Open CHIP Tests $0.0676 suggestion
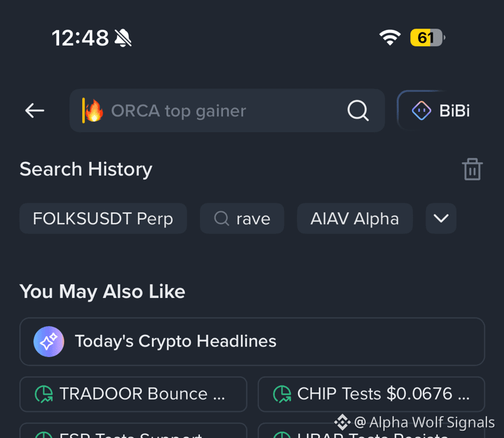 (371, 394)
